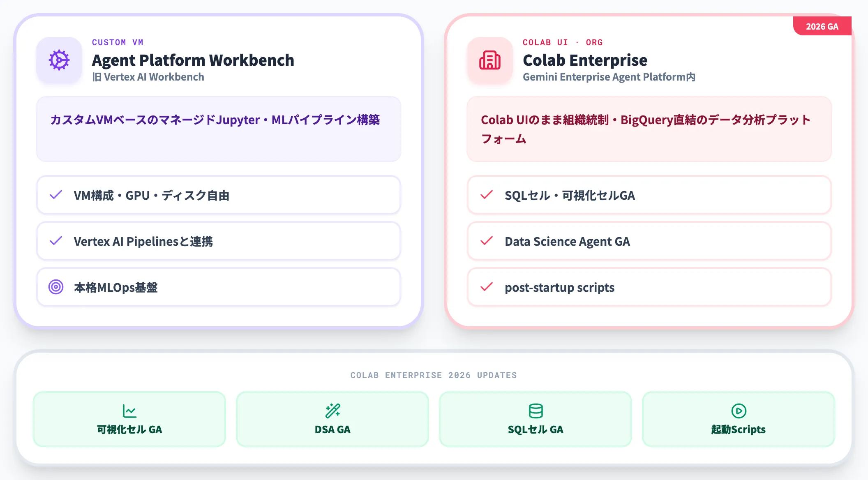Click the Gemini Enterprise Agent Platform内 subtitle
The width and height of the screenshot is (868, 480).
(x=609, y=77)
